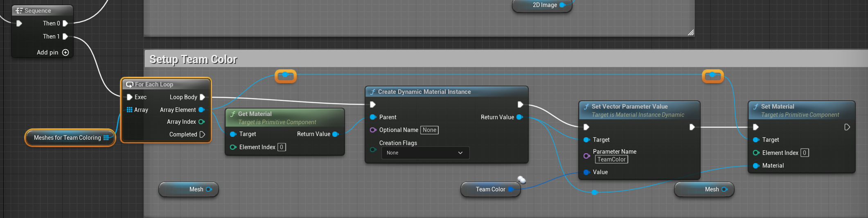Click the Array input pin on For Each Loop
868x218 pixels.
[129, 110]
